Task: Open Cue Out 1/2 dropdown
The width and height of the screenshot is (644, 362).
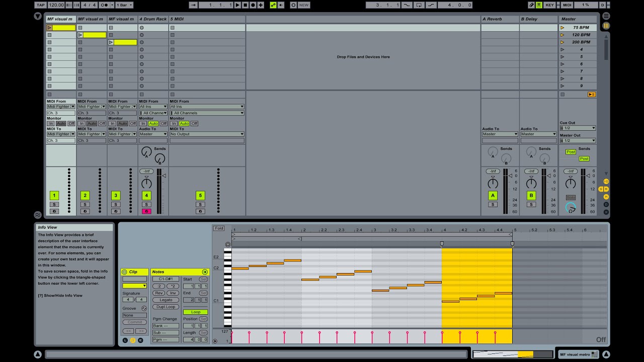Action: coord(578,128)
